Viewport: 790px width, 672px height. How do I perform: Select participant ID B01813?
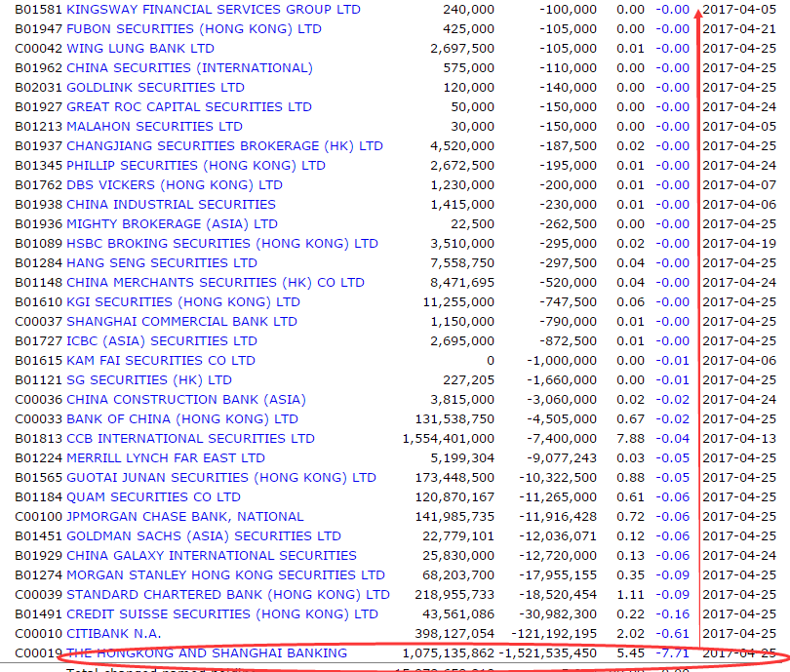click(x=39, y=439)
